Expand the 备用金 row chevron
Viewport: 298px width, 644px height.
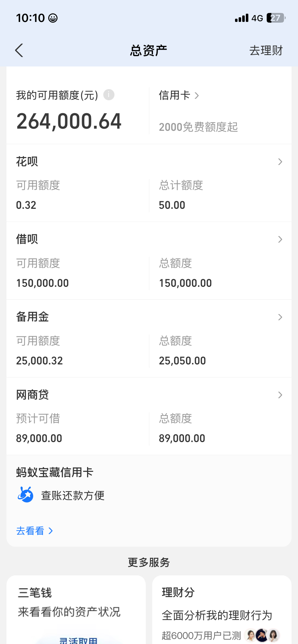tap(280, 317)
